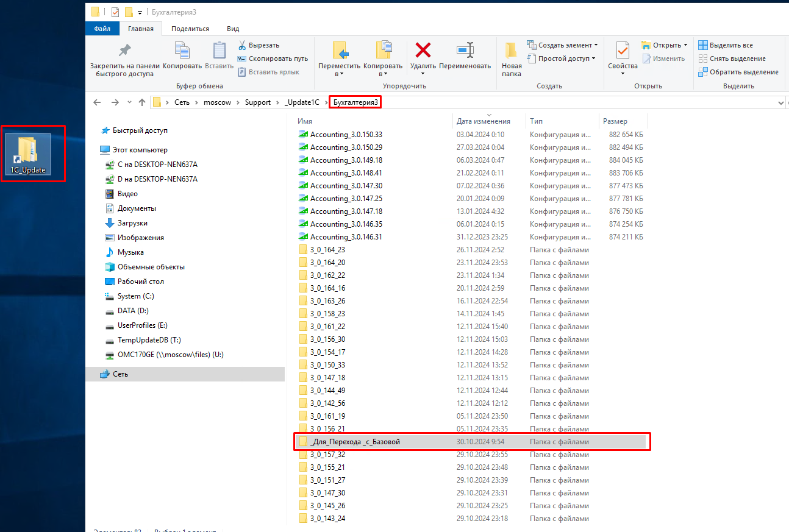Switch to the Поделиться ribbon tab
789x532 pixels.
pyautogui.click(x=190, y=29)
